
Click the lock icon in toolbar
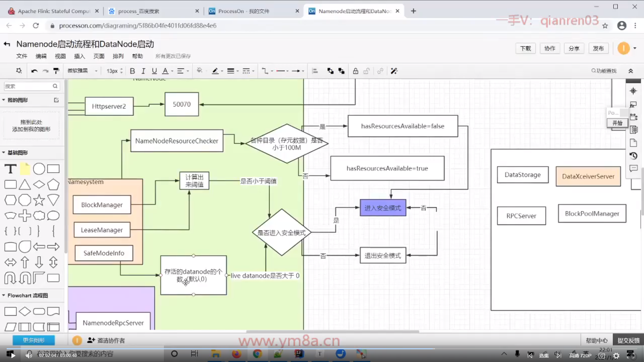356,71
